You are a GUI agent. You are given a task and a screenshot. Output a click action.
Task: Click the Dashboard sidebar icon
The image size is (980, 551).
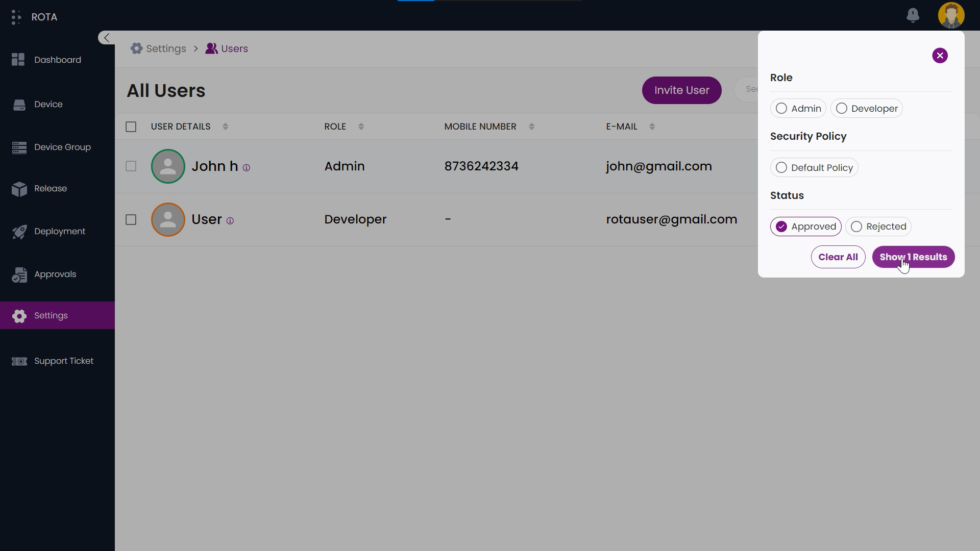tap(18, 59)
